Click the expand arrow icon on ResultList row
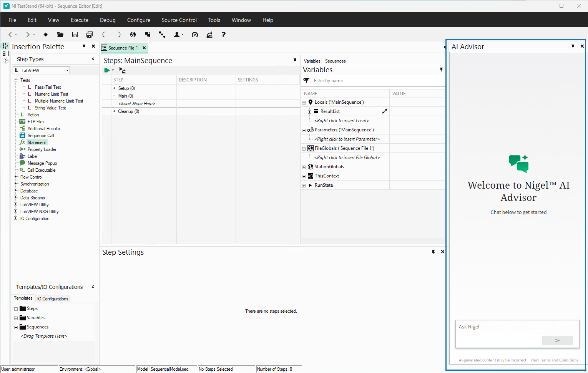The height and width of the screenshot is (373, 588). (384, 111)
